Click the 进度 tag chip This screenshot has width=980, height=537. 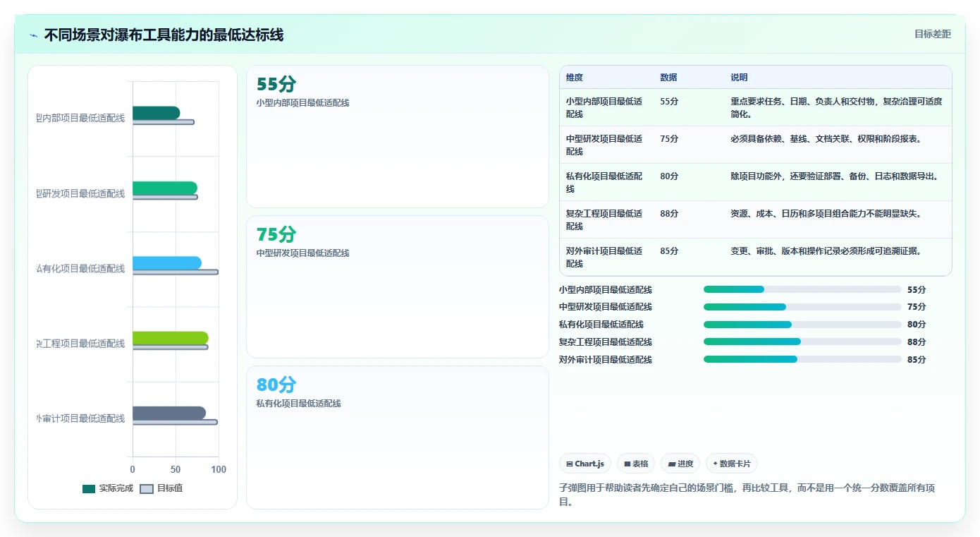680,464
